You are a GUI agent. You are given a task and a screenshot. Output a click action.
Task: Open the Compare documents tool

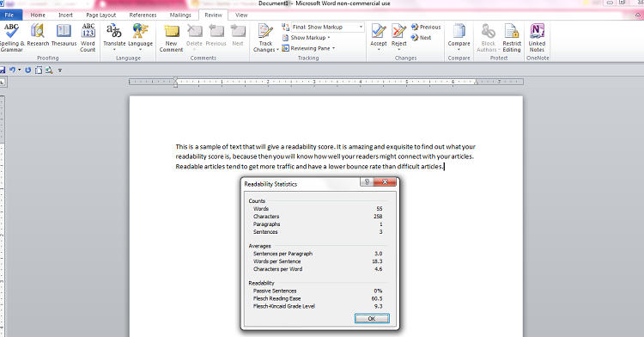tap(459, 36)
